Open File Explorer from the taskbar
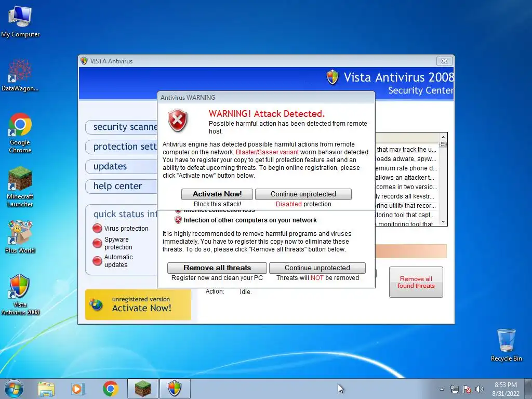Image resolution: width=532 pixels, height=399 pixels. click(x=46, y=389)
